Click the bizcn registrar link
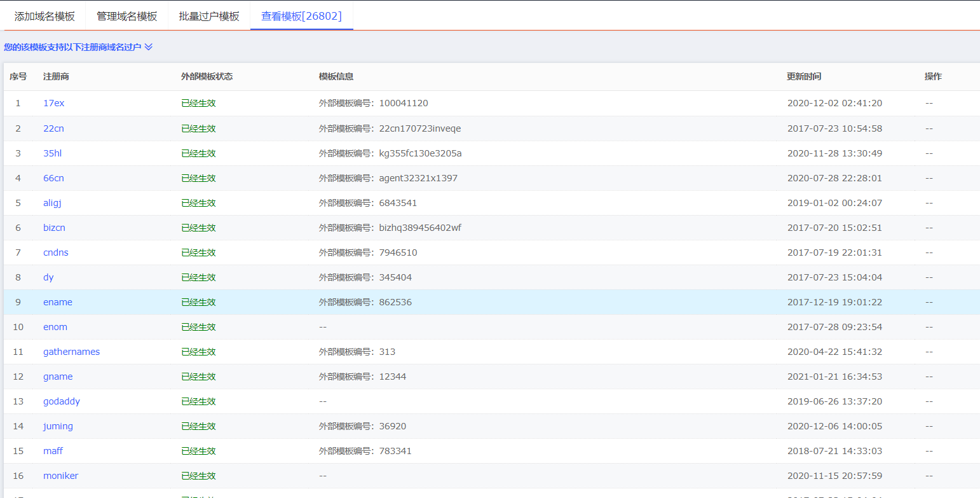980x498 pixels. click(x=54, y=228)
